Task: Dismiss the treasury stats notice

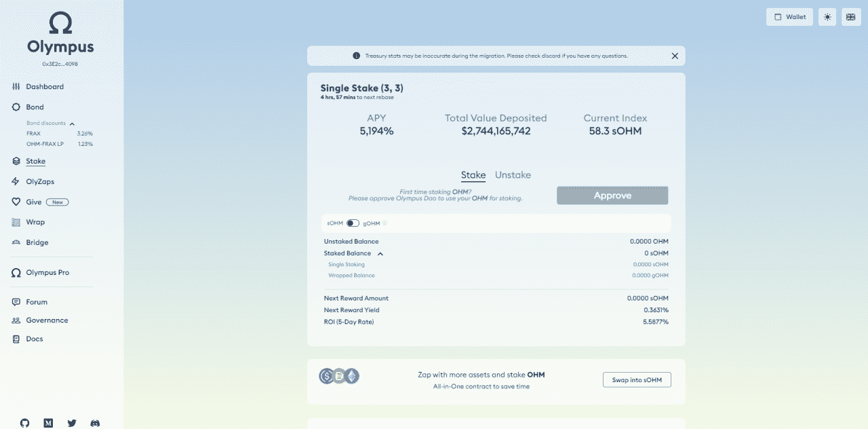Action: point(675,56)
